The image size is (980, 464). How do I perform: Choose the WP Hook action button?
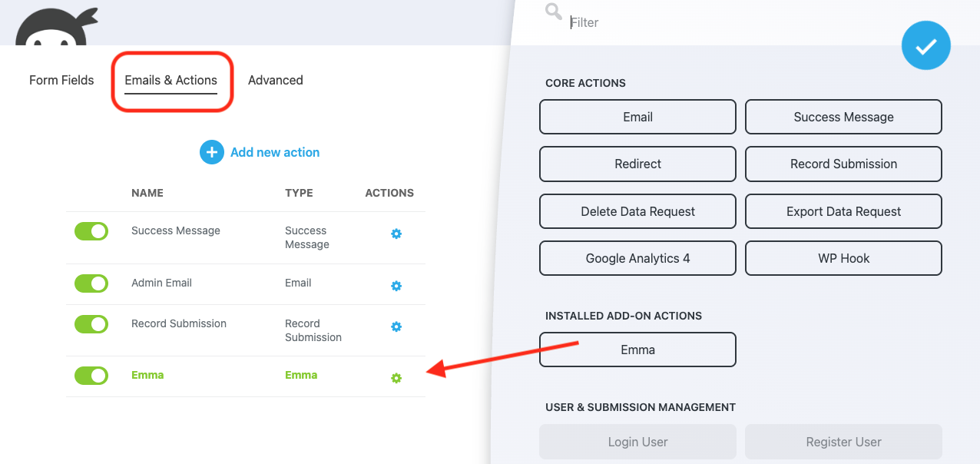pyautogui.click(x=843, y=258)
